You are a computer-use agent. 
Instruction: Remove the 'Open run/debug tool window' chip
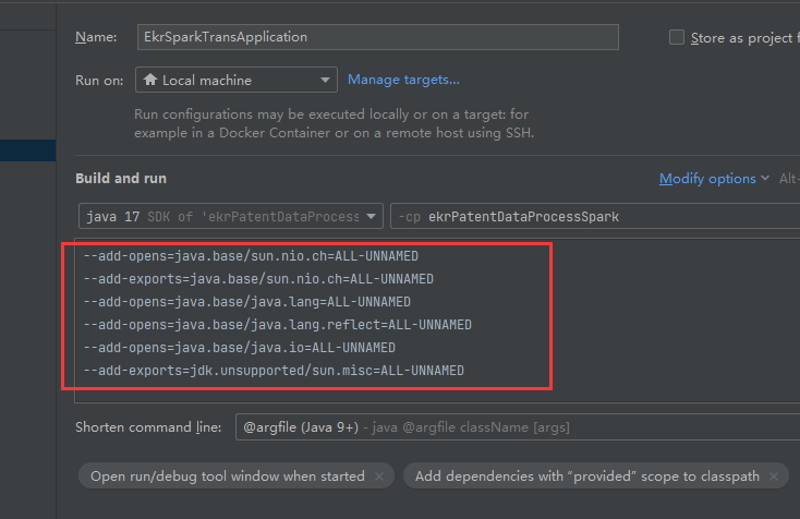(x=379, y=476)
